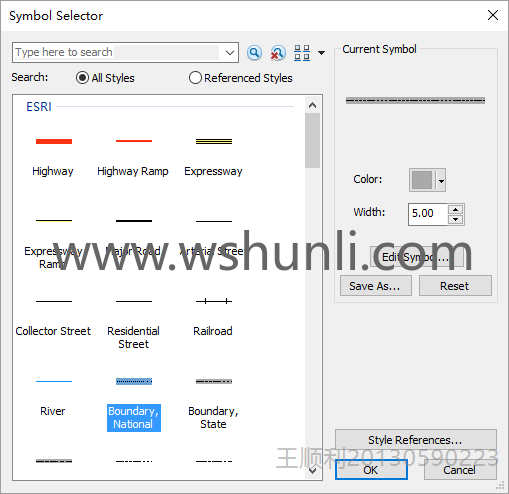Click the Save As button
This screenshot has width=509, height=494.
tap(376, 286)
